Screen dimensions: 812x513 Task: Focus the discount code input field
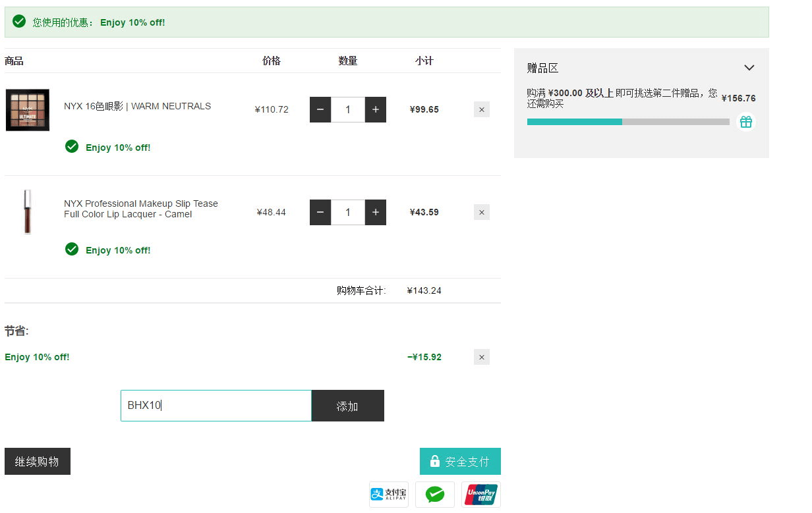tap(216, 406)
